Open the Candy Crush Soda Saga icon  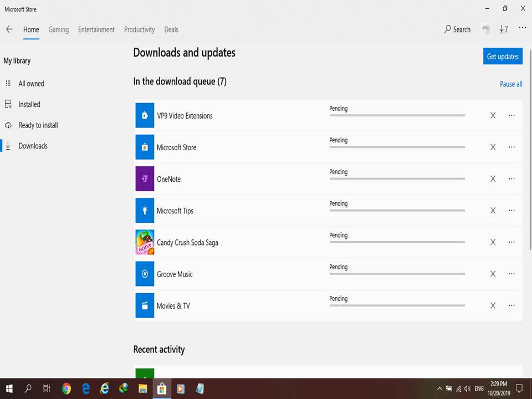145,242
